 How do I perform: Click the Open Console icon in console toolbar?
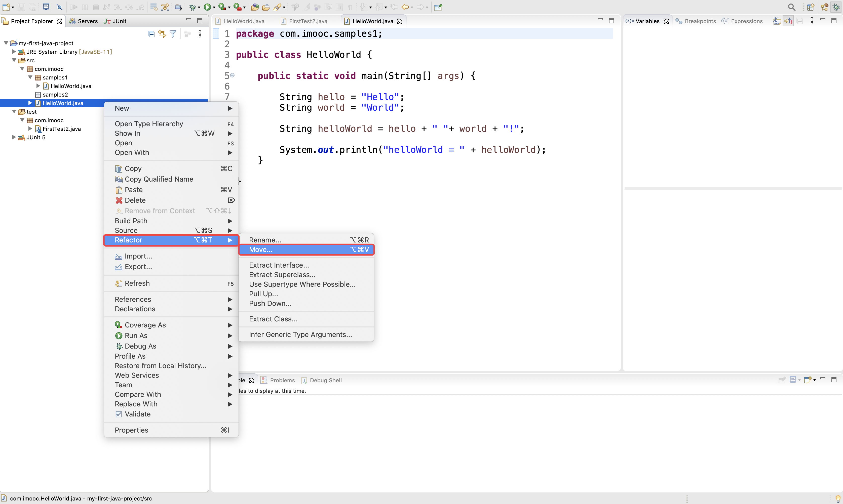tap(808, 380)
